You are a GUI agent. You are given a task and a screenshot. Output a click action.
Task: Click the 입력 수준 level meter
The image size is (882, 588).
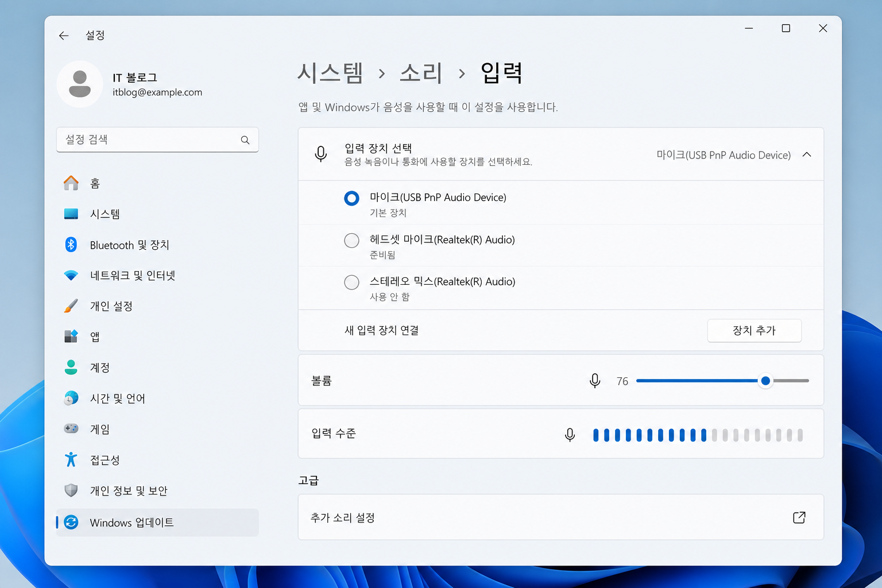pyautogui.click(x=698, y=435)
